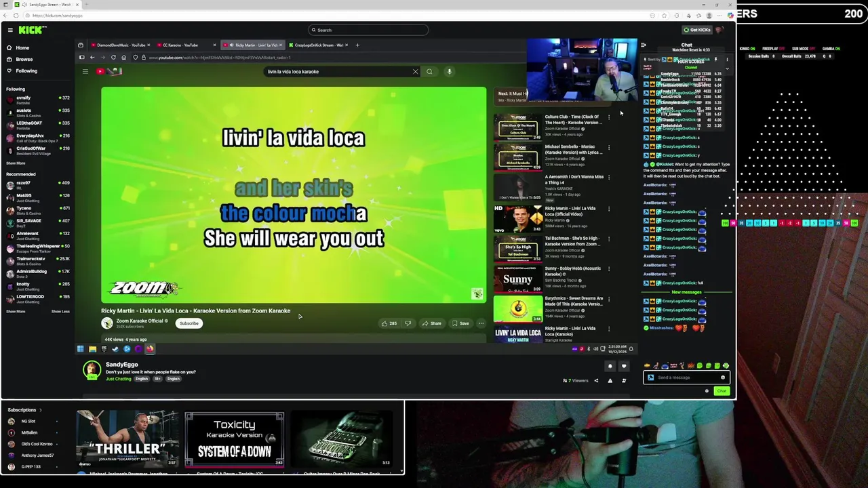Open the Kick hamburger menu
The height and width of the screenshot is (488, 868).
[10, 30]
